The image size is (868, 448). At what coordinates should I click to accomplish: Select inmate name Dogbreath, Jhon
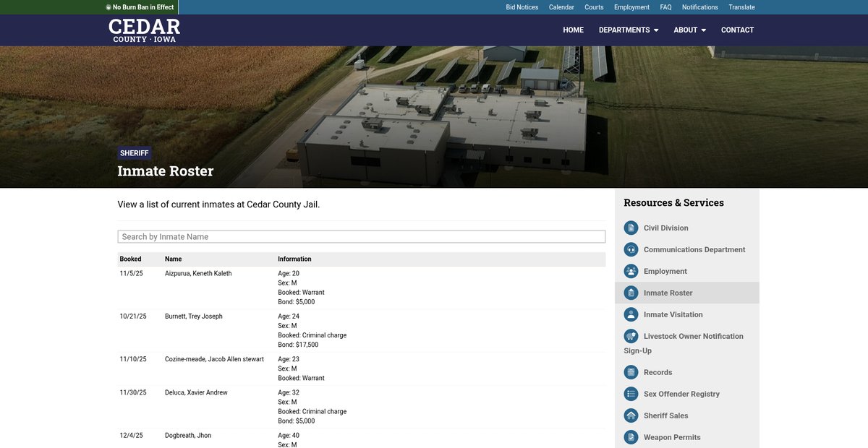coord(188,436)
